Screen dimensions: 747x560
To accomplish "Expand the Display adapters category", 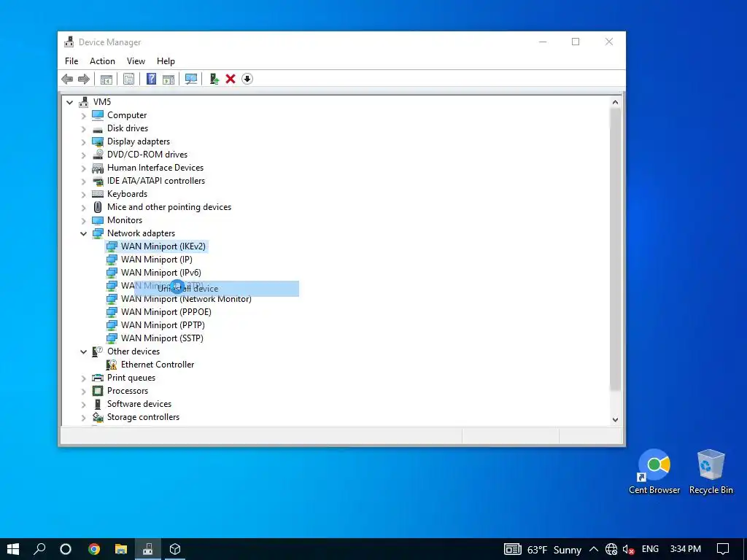I will coord(83,142).
